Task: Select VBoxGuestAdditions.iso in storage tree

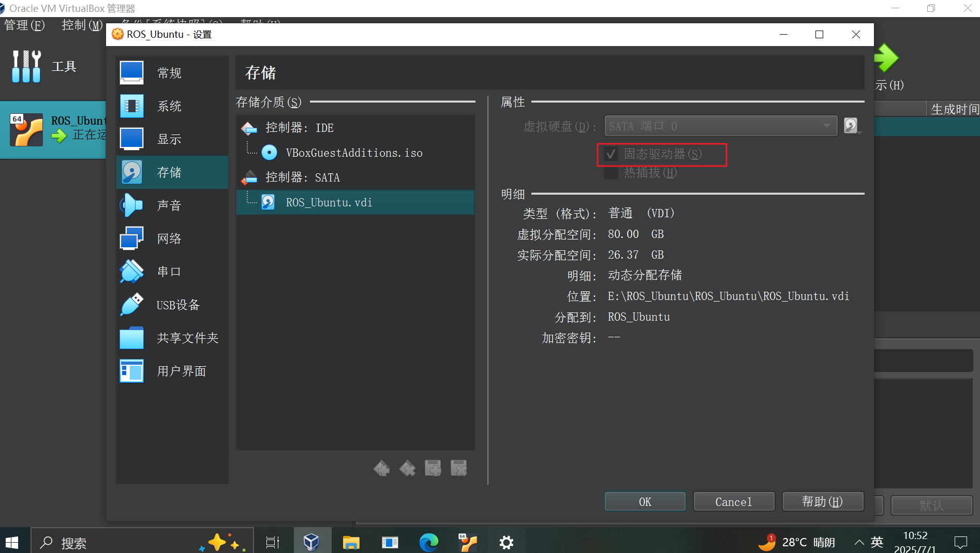Action: (x=354, y=153)
